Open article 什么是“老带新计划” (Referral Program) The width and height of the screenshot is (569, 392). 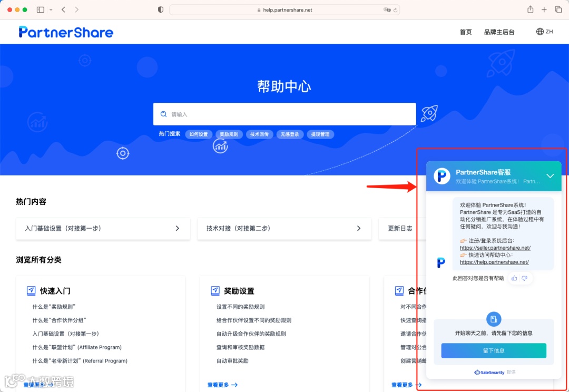point(80,361)
